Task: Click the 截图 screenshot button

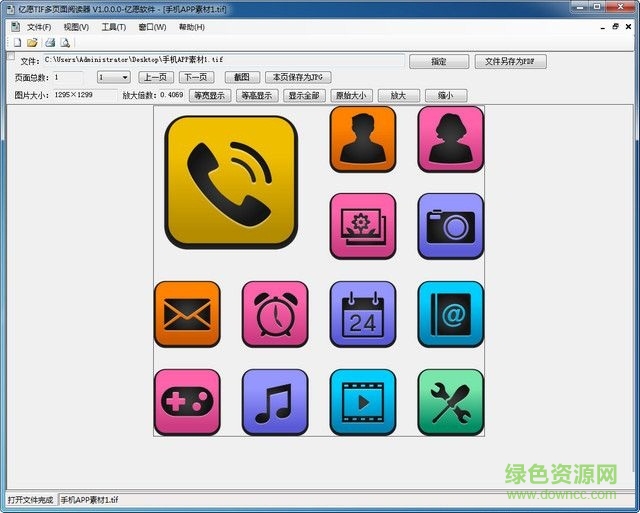Action: click(242, 77)
